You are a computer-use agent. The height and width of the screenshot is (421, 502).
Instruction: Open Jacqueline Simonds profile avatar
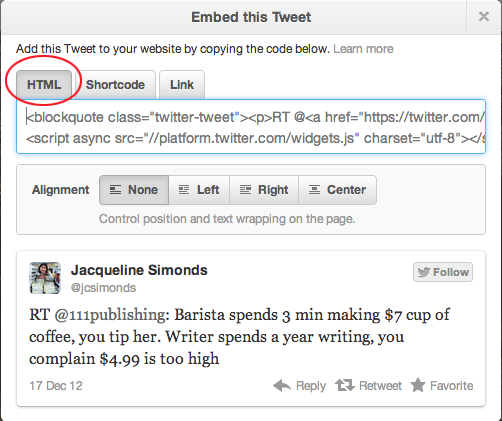click(x=45, y=278)
